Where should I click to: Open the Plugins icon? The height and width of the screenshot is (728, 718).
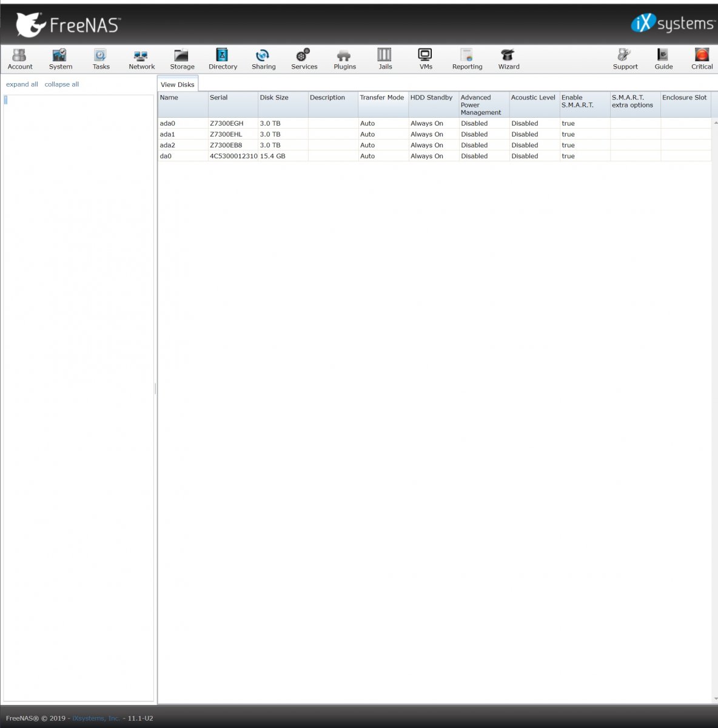[x=344, y=59]
